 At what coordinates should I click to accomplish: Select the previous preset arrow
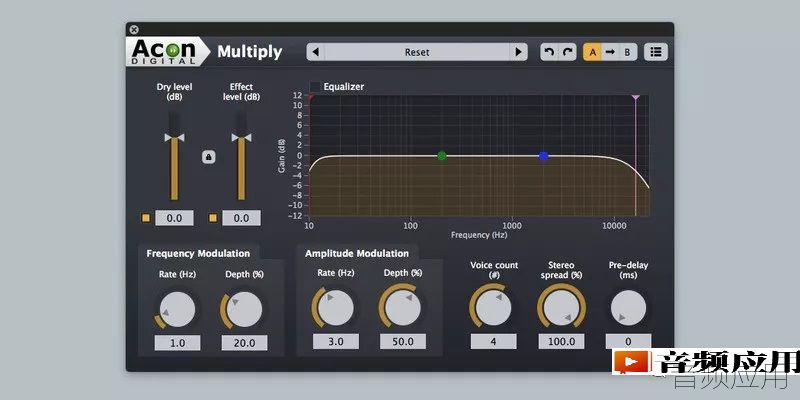coord(315,52)
